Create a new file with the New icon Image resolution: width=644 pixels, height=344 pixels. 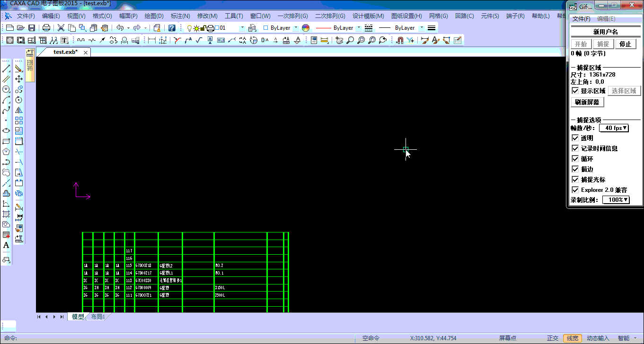pos(9,28)
